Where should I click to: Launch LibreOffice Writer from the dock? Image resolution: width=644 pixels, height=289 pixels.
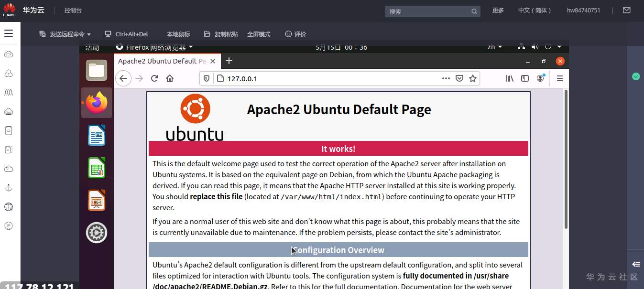click(97, 135)
